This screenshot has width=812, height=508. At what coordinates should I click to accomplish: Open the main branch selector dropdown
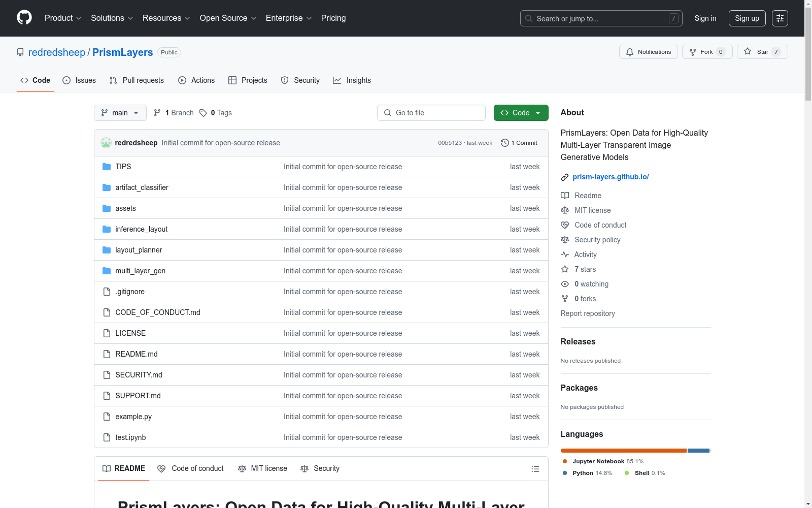[120, 113]
